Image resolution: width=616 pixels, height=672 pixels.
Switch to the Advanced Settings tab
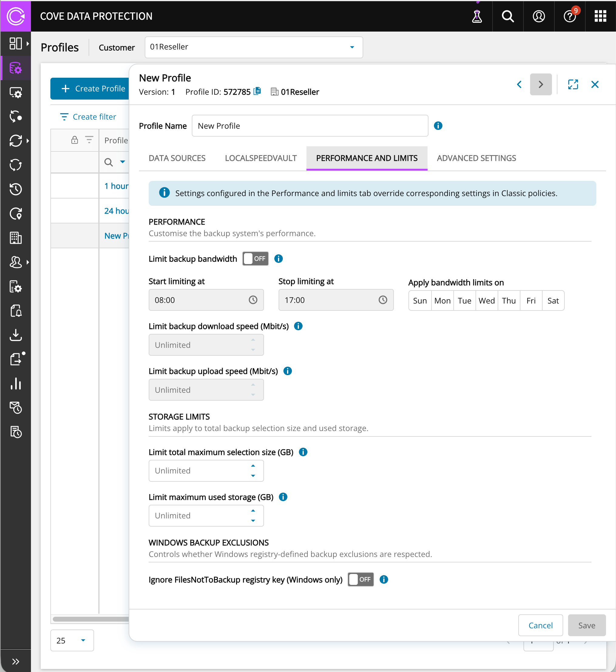click(x=476, y=158)
